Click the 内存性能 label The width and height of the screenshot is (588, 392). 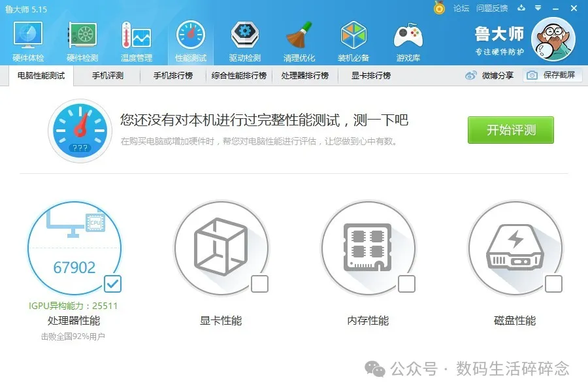[x=368, y=320]
